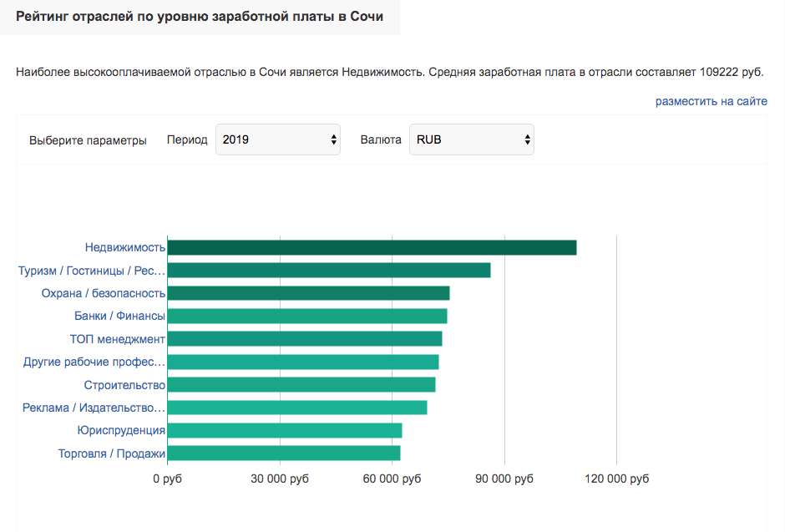Open the Юриспруденция industry link

(x=120, y=430)
